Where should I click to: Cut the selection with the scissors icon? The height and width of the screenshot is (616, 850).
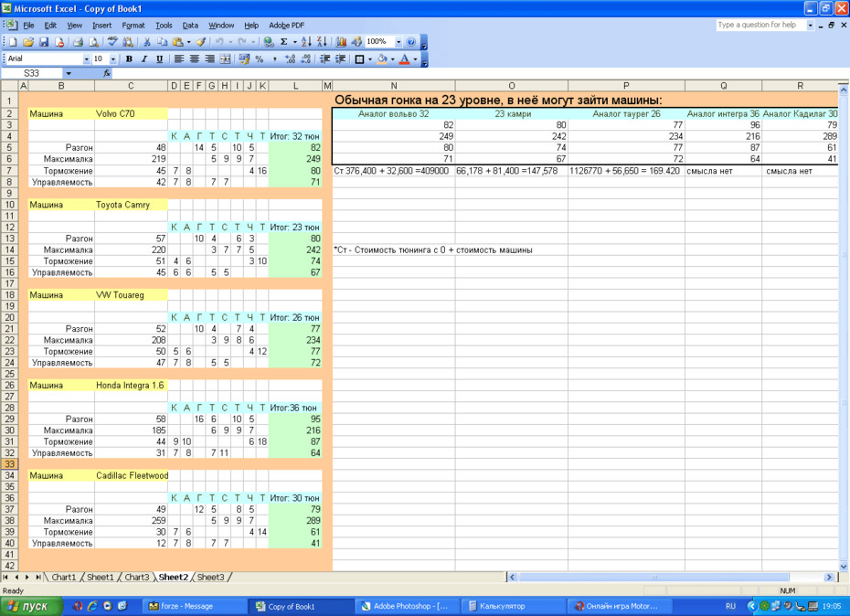(146, 42)
